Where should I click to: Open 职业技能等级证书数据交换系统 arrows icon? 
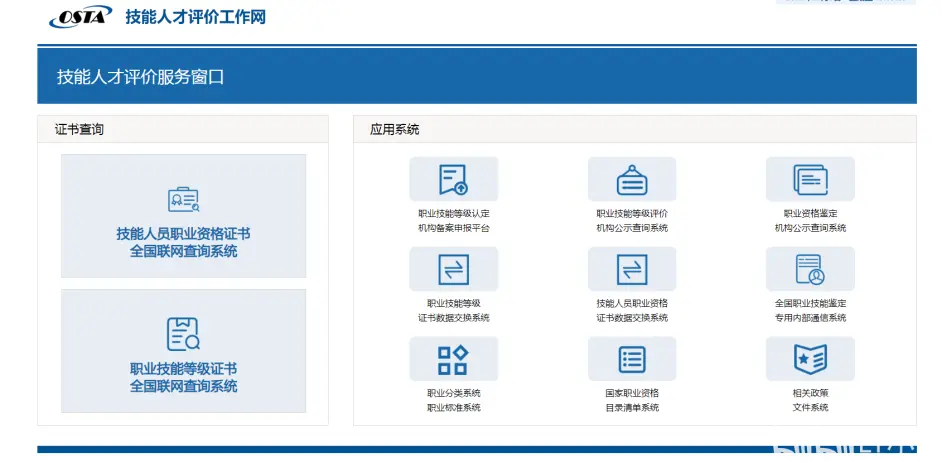[453, 269]
